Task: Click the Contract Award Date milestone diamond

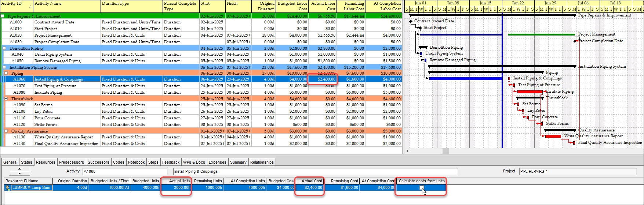Action: coord(411,22)
